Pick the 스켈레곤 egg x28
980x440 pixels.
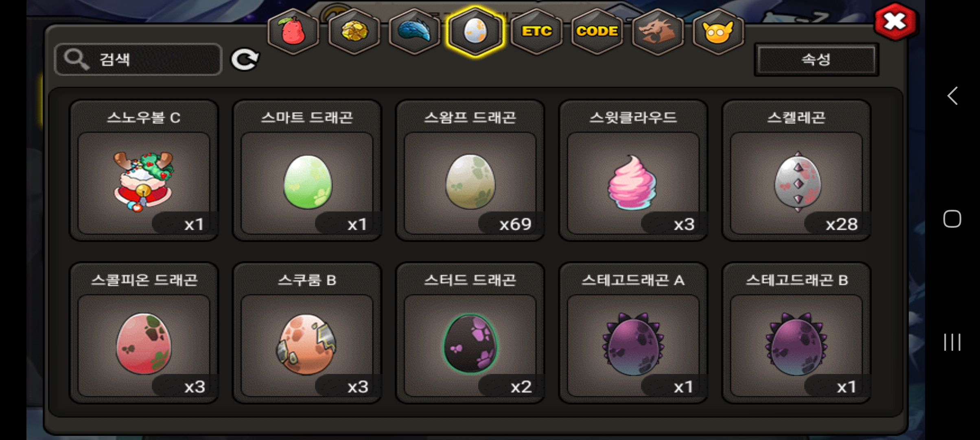click(x=796, y=170)
